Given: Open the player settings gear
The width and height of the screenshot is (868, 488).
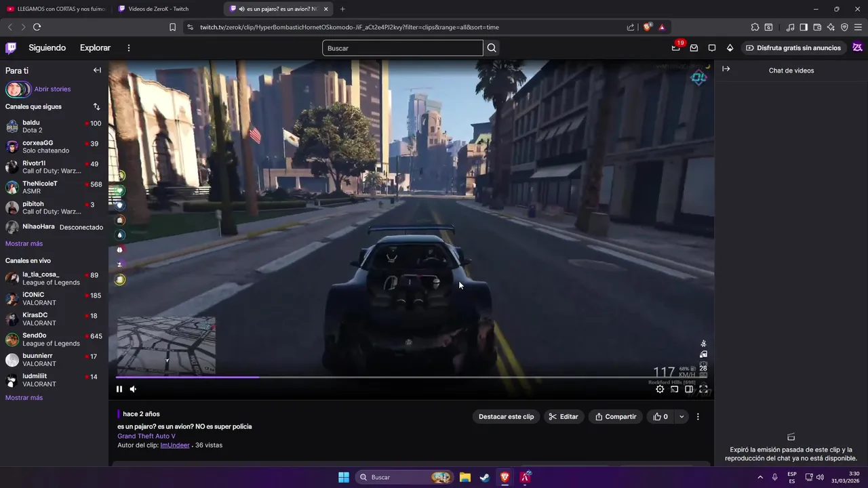Looking at the screenshot, I should click(660, 389).
